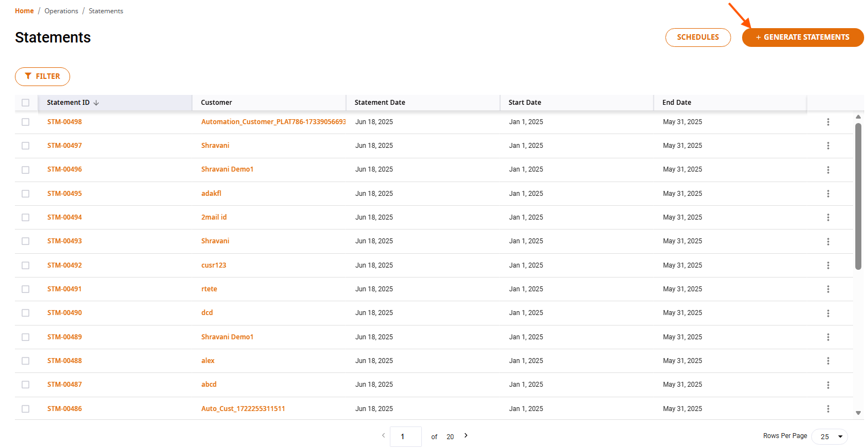The image size is (868, 448).
Task: Open customer Auto_Cust_1722255311511
Action: click(243, 409)
